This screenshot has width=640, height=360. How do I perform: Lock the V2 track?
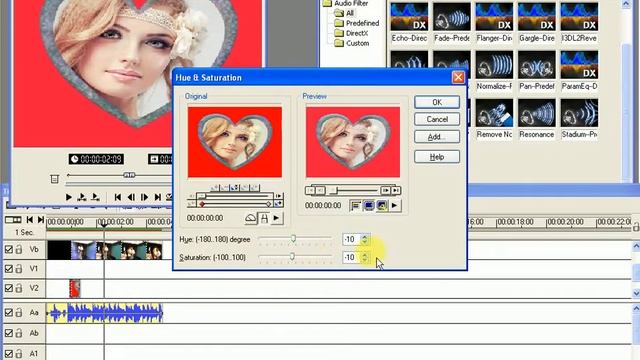(19, 288)
